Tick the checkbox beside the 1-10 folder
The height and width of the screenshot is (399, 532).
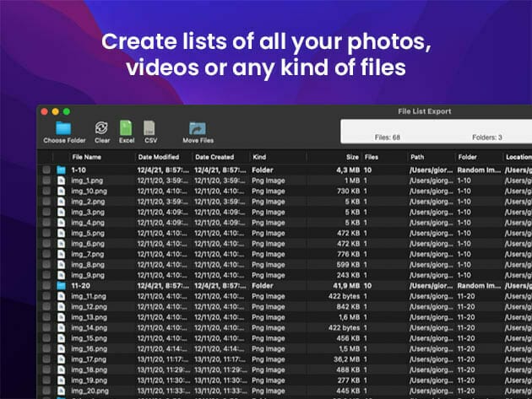47,170
